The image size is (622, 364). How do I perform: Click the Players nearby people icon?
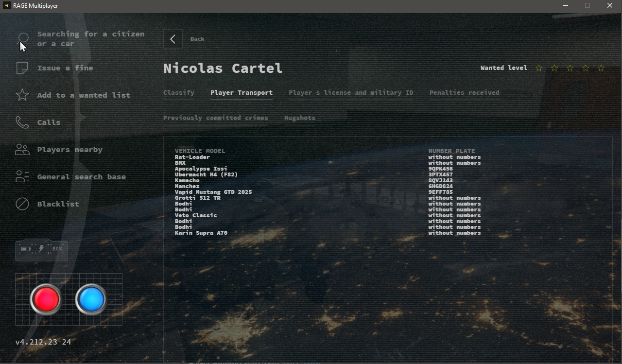[x=22, y=150]
